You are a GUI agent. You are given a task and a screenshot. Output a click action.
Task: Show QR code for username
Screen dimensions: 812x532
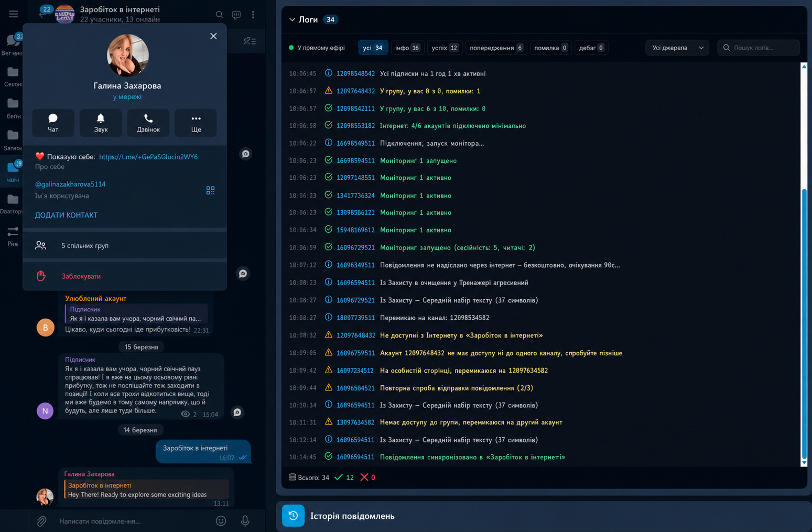coord(210,190)
